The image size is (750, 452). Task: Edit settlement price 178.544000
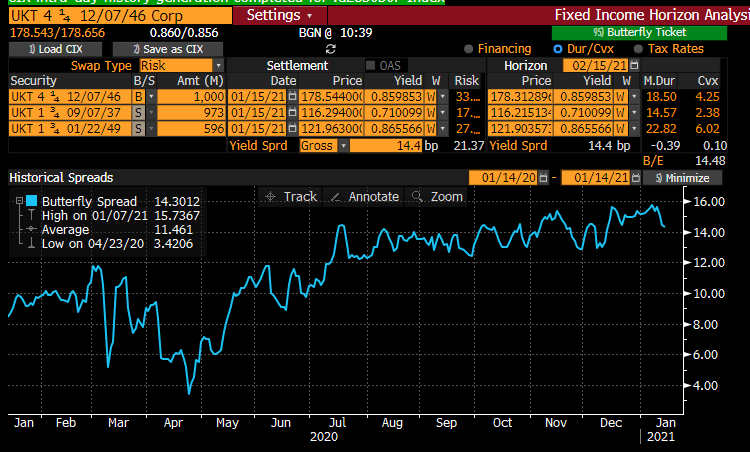tap(331, 97)
